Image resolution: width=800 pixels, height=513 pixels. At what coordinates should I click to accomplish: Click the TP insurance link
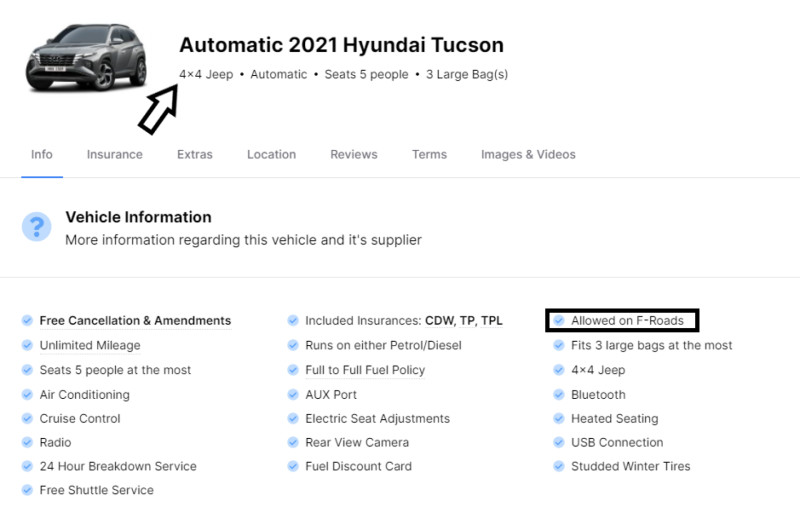tap(468, 321)
